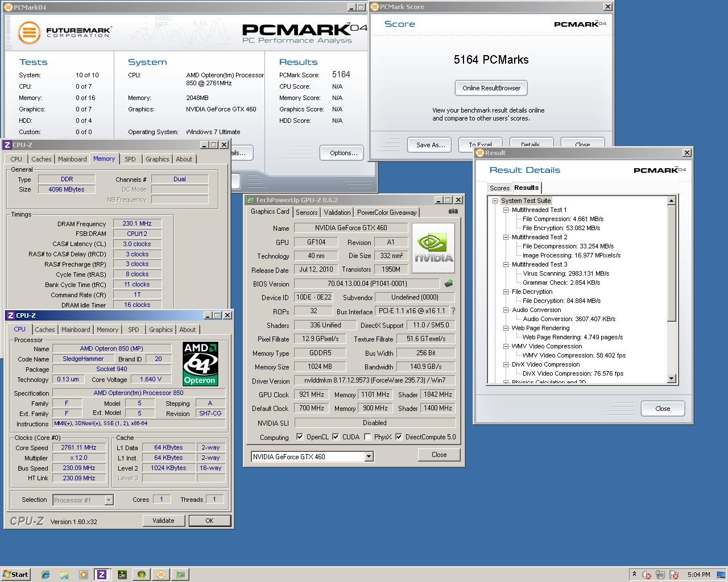This screenshot has width=728, height=582.
Task: Open the GPU-Z graphics card selection dropdown
Action: point(369,456)
